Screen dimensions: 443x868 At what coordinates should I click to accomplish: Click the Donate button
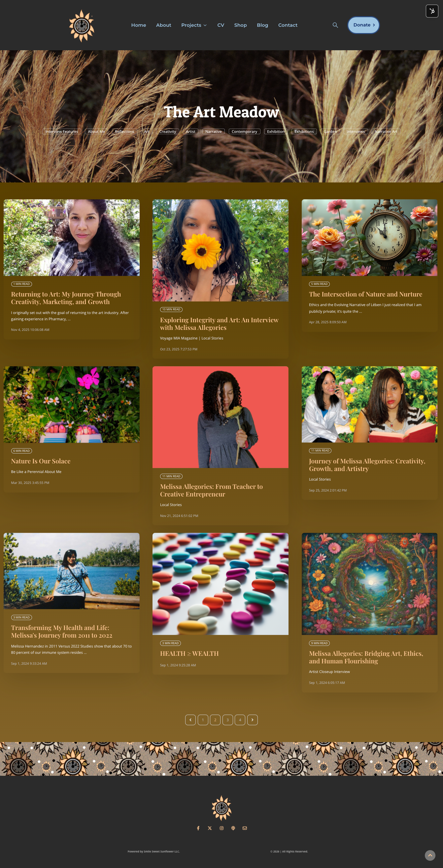coord(363,25)
